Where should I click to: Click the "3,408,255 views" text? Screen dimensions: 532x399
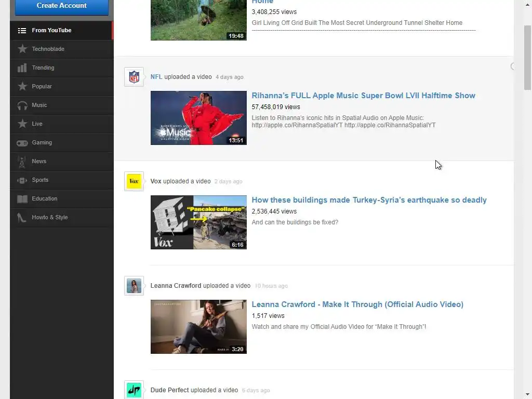tap(274, 12)
